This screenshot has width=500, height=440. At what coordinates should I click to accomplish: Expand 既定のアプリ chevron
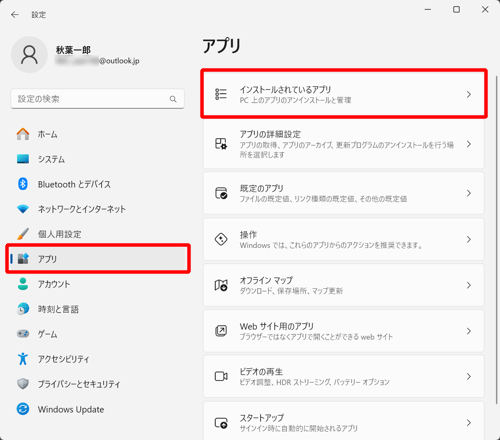click(x=469, y=193)
